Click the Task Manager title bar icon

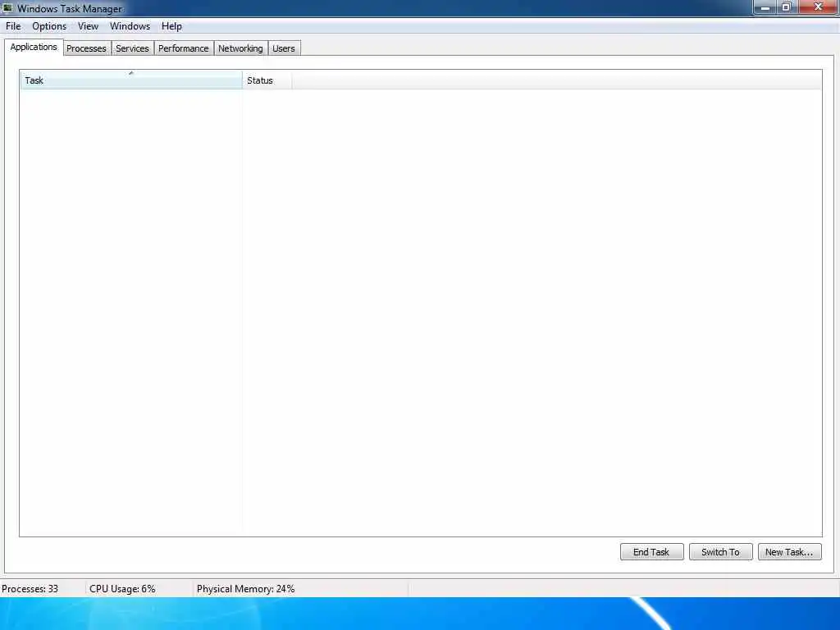(7, 8)
